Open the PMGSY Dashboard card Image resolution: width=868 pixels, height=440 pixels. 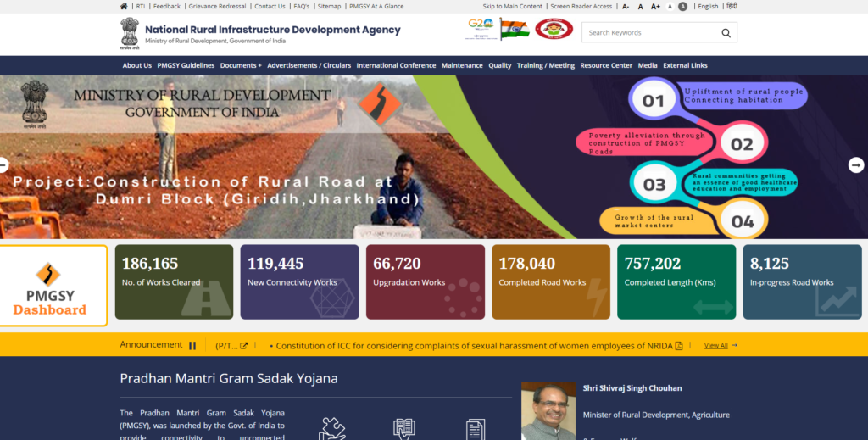(53, 286)
